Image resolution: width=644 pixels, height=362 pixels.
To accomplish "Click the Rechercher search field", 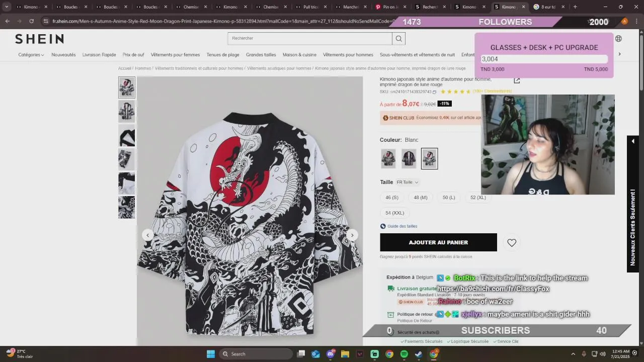I will click(x=310, y=39).
